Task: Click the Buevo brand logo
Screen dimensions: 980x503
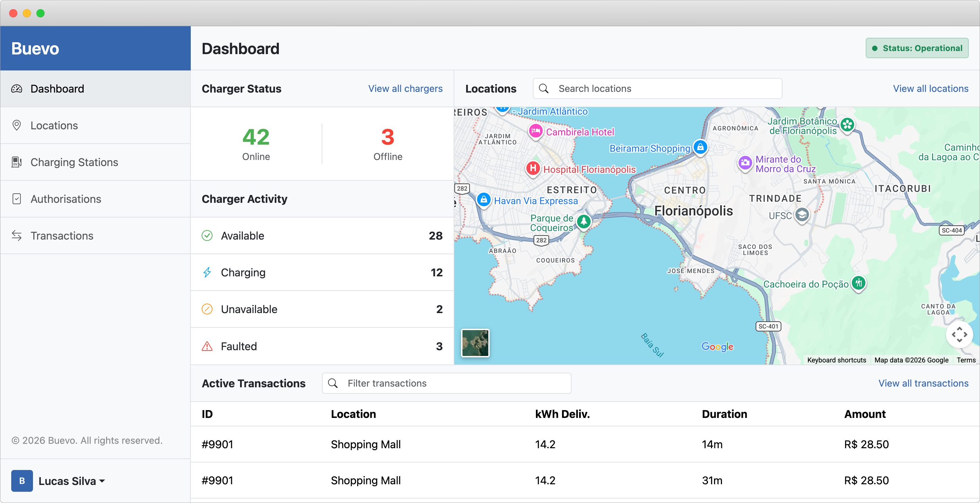Action: coord(35,49)
